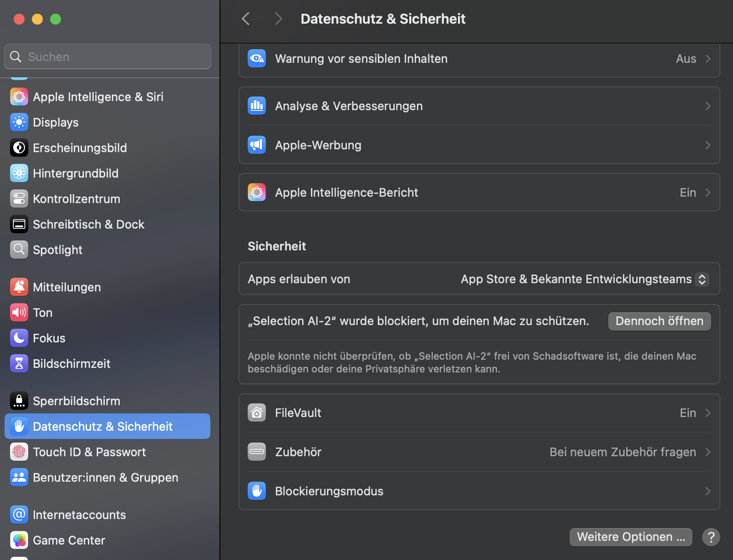The height and width of the screenshot is (560, 733).
Task: Click the 'Apps erlauben von' label
Action: [x=299, y=279]
